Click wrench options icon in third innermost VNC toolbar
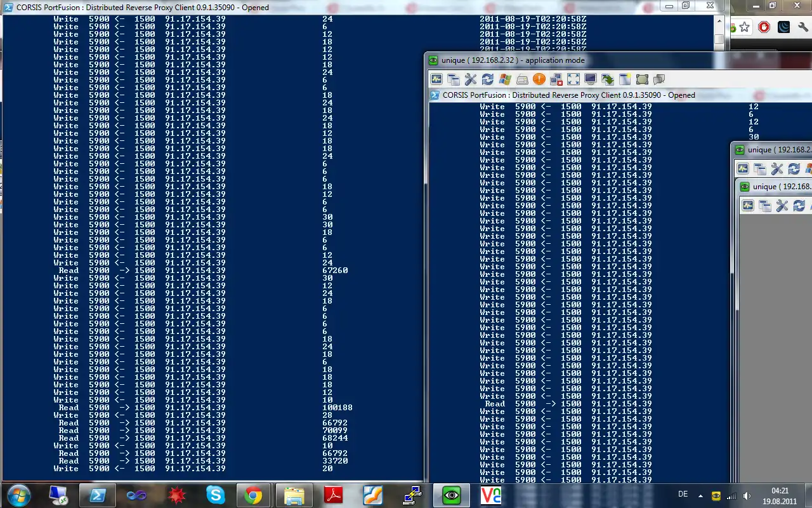This screenshot has width=812, height=508. (x=782, y=206)
